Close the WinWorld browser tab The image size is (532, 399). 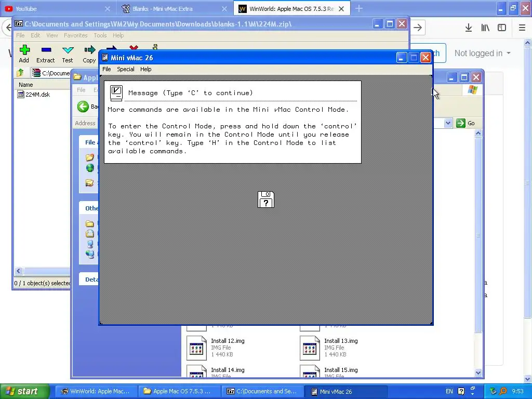click(341, 9)
